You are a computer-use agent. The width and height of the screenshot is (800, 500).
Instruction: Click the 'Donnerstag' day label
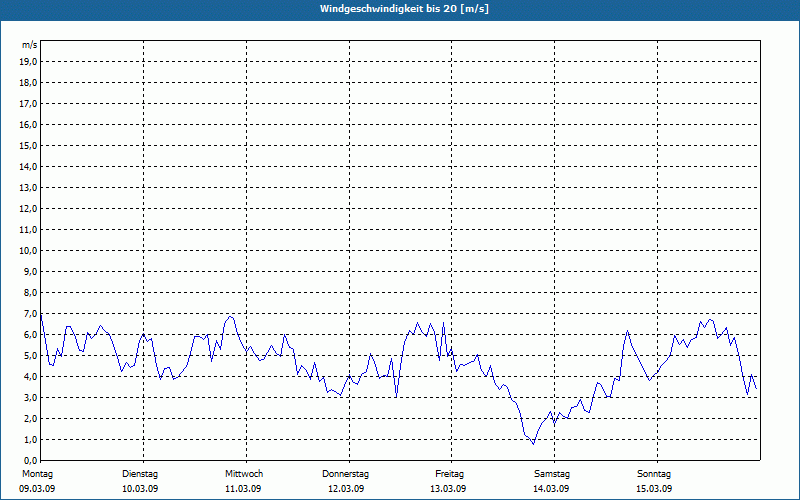coord(345,474)
